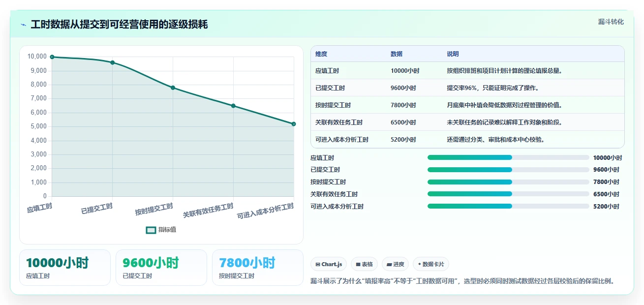The height and width of the screenshot is (305, 644).
Task: Select the 按时提交工时 chart data point
Action: [x=173, y=88]
